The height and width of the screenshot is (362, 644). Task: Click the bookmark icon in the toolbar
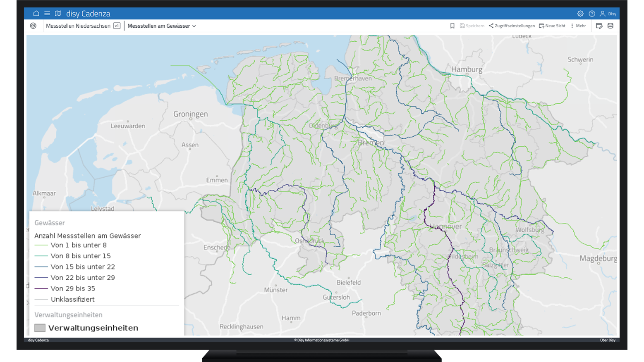(x=452, y=25)
